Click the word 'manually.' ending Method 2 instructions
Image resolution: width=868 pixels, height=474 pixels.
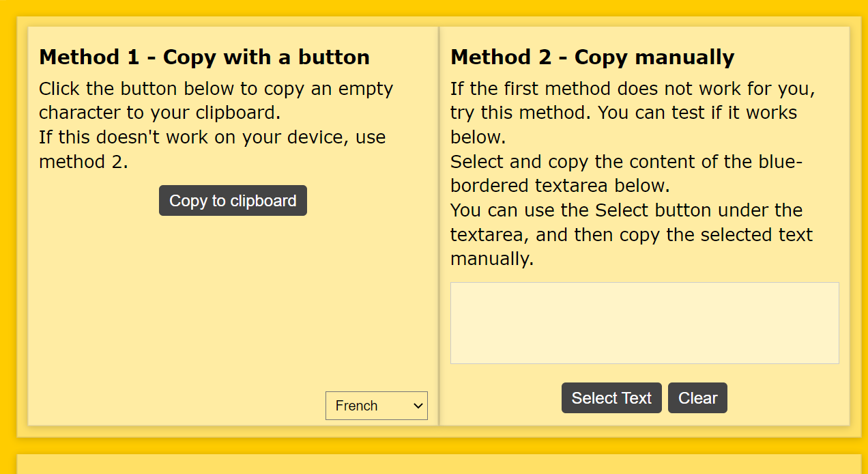tap(491, 259)
